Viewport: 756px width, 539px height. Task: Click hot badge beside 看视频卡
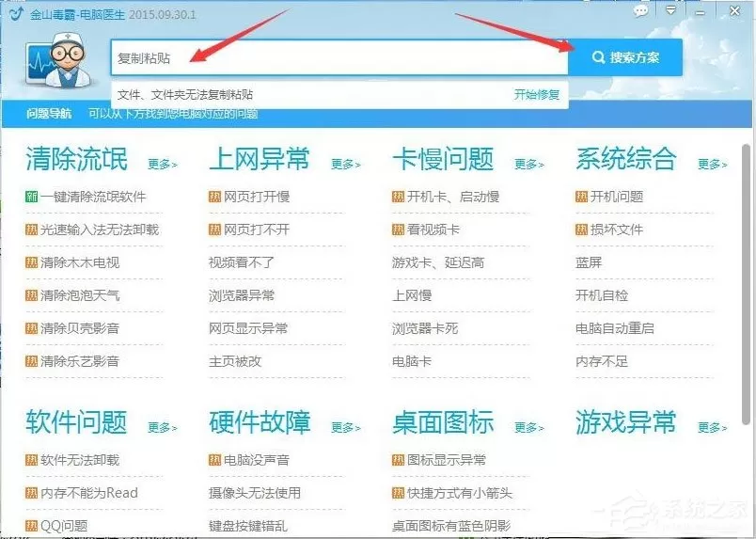[x=398, y=230]
